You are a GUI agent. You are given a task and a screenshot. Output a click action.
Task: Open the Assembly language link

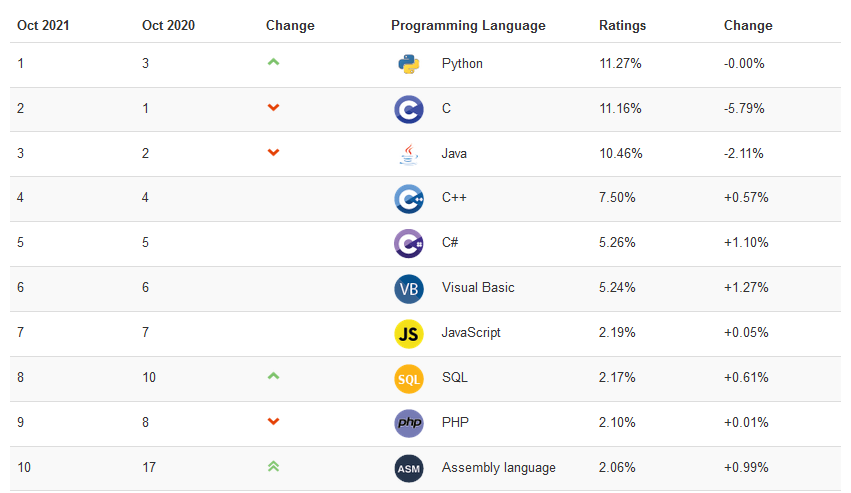499,467
